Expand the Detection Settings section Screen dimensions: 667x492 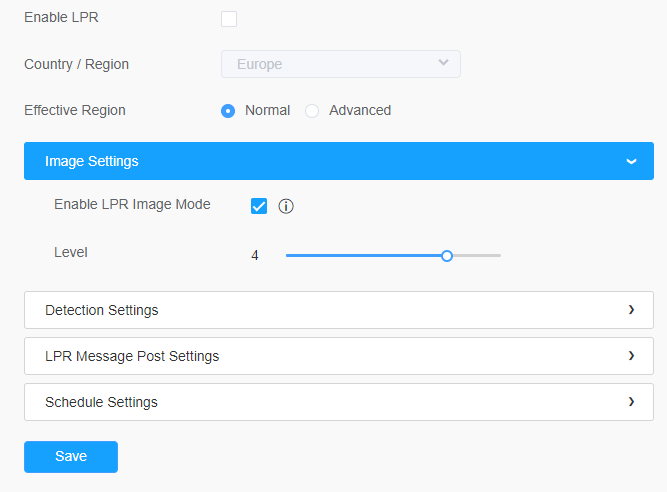coord(339,310)
